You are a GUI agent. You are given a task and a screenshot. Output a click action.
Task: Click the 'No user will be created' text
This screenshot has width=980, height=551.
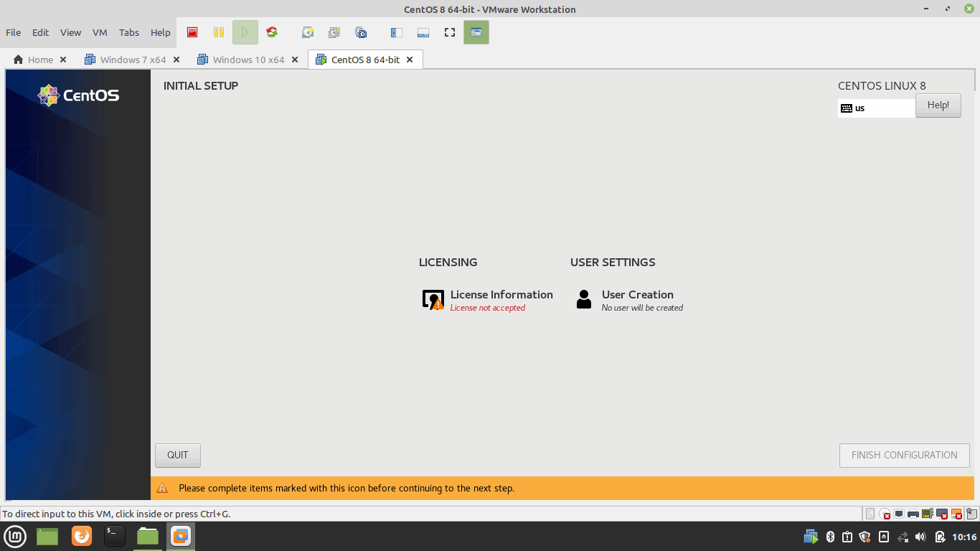click(642, 308)
